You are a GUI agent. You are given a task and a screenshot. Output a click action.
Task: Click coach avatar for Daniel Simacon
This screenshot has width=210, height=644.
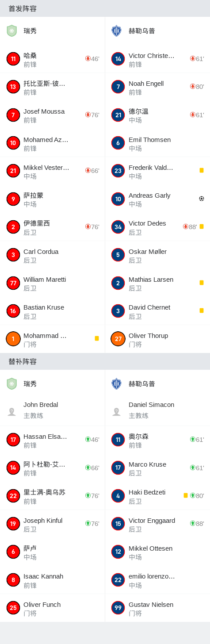[x=116, y=411]
